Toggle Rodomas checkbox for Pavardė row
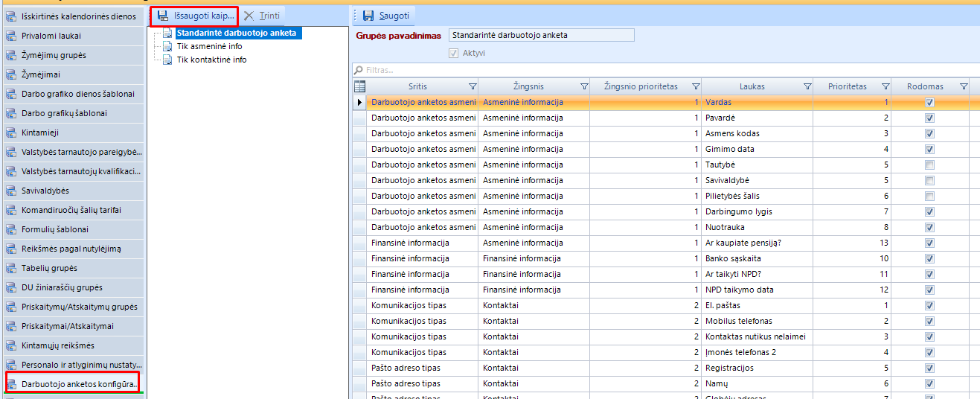The image size is (980, 399). (929, 118)
